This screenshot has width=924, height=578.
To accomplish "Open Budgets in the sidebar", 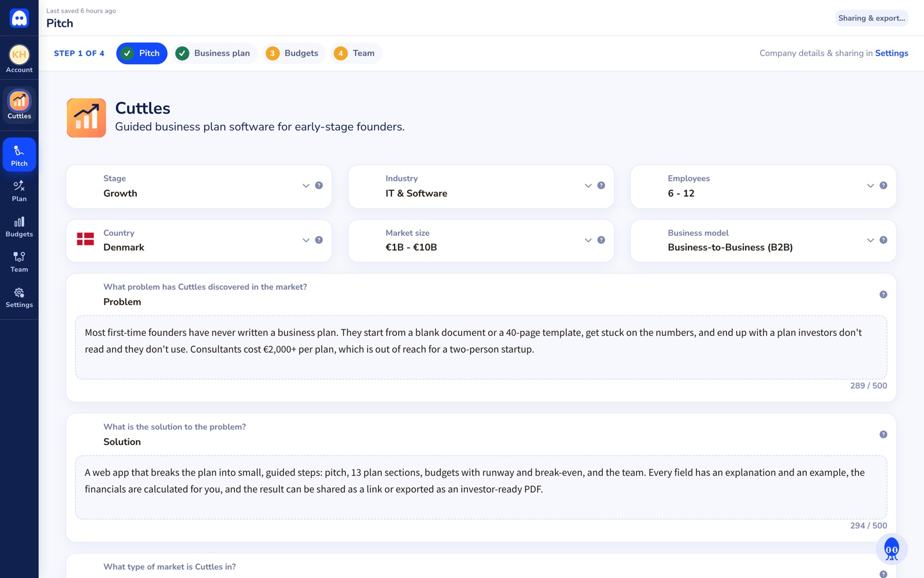I will [19, 227].
